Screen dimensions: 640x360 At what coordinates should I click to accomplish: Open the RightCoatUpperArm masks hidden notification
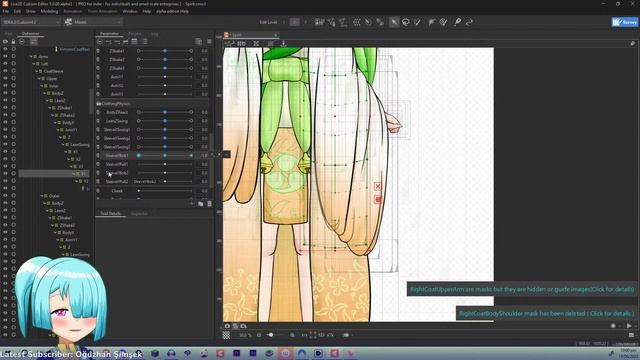tap(522, 289)
